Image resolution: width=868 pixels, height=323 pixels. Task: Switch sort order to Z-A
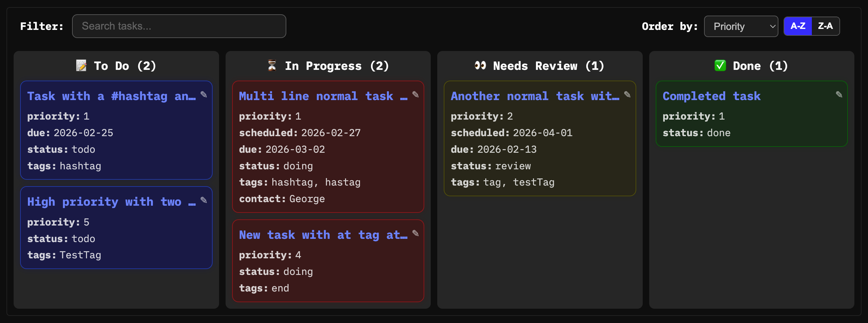pos(825,26)
